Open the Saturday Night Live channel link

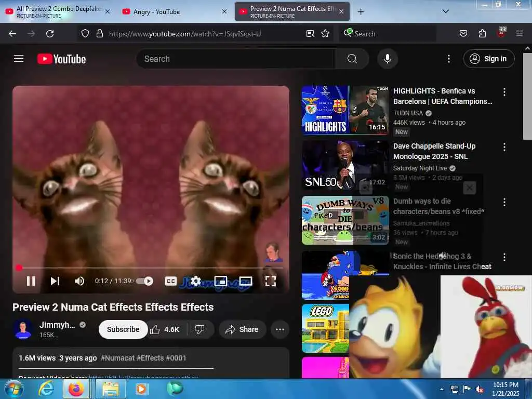coord(420,168)
